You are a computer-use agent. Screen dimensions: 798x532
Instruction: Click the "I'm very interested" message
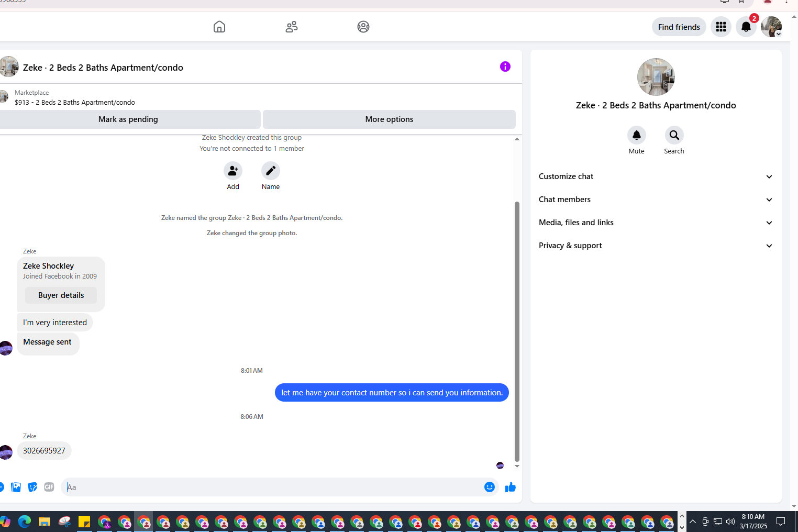55,323
